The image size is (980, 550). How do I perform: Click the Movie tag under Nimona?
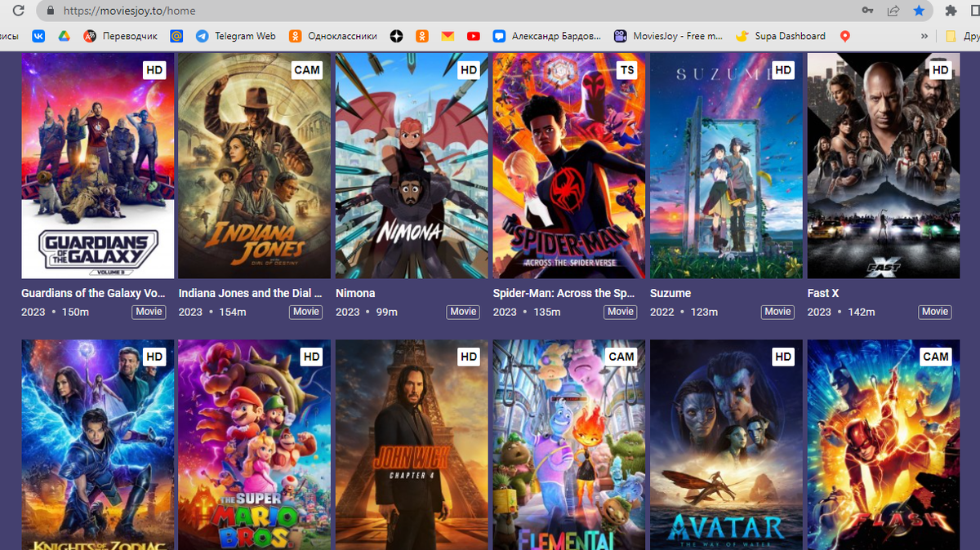[463, 312]
